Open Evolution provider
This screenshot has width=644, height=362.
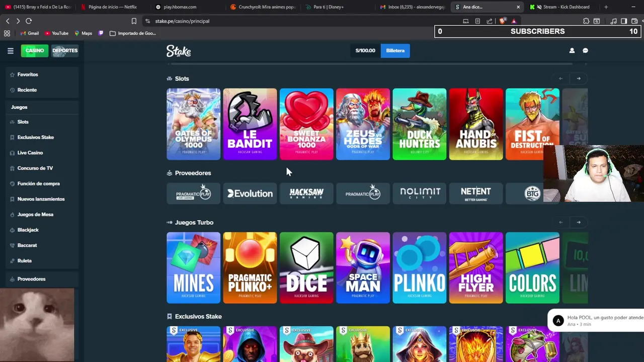click(x=250, y=193)
